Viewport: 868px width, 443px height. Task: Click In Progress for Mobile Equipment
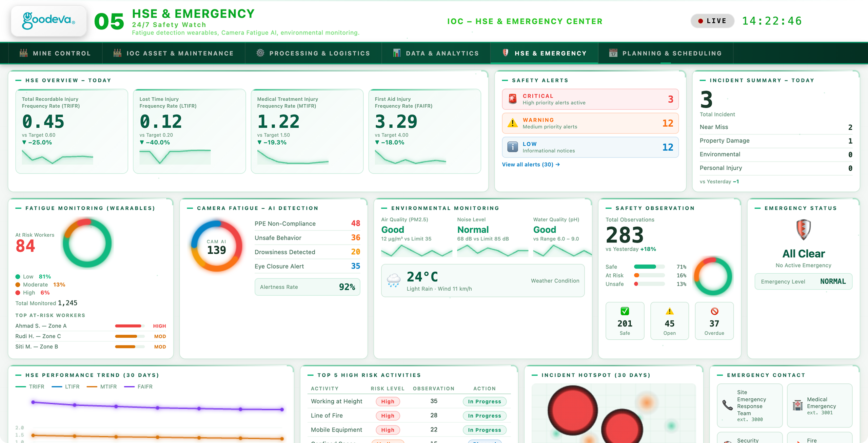[x=485, y=430]
